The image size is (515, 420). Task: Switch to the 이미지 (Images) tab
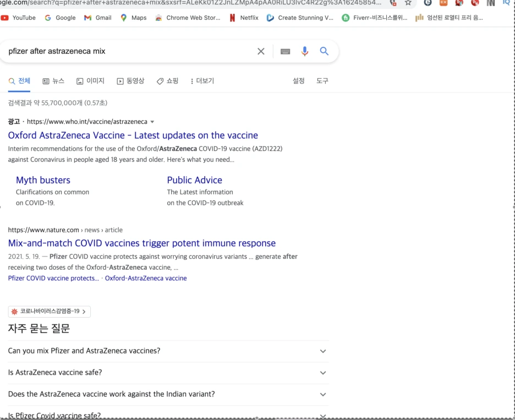point(90,81)
